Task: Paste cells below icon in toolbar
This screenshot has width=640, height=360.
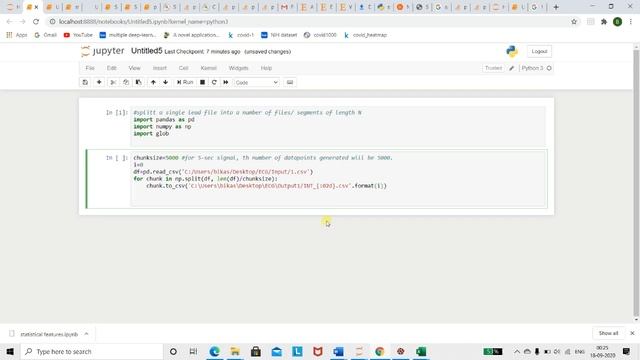Action: 139,82
